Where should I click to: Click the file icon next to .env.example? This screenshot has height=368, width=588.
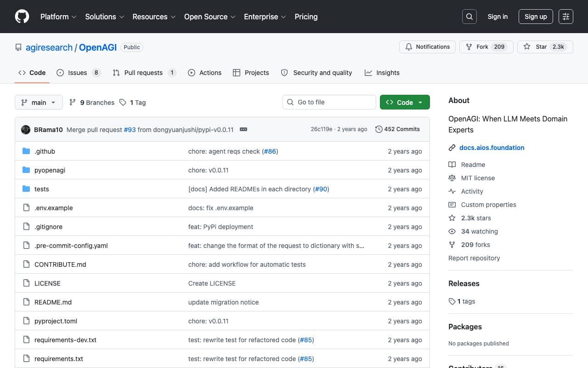pyautogui.click(x=26, y=208)
